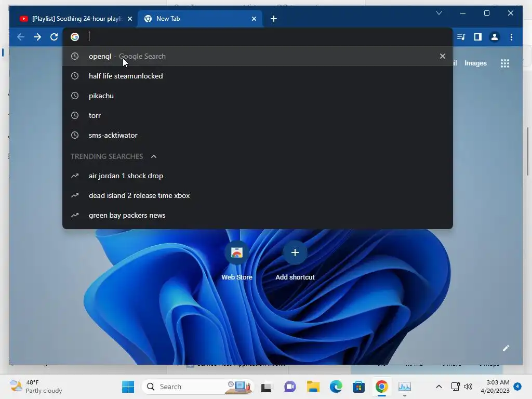
Task: Open the volume speaker icon in tray
Action: pos(468,387)
